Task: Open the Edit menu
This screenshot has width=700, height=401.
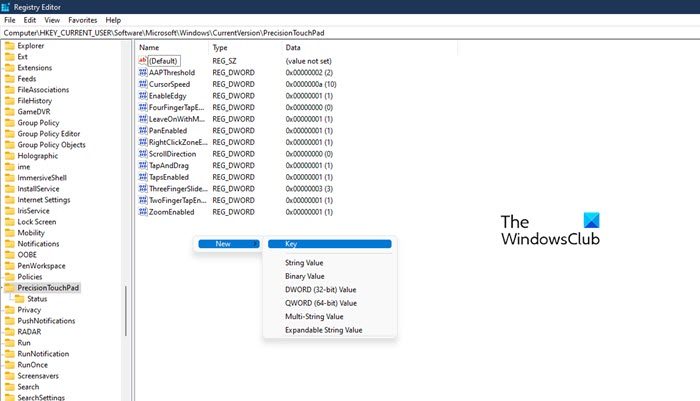Action: coord(30,20)
